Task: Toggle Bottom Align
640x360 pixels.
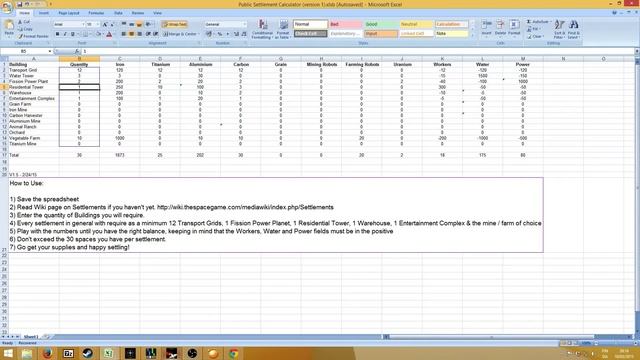Action: (x=139, y=24)
